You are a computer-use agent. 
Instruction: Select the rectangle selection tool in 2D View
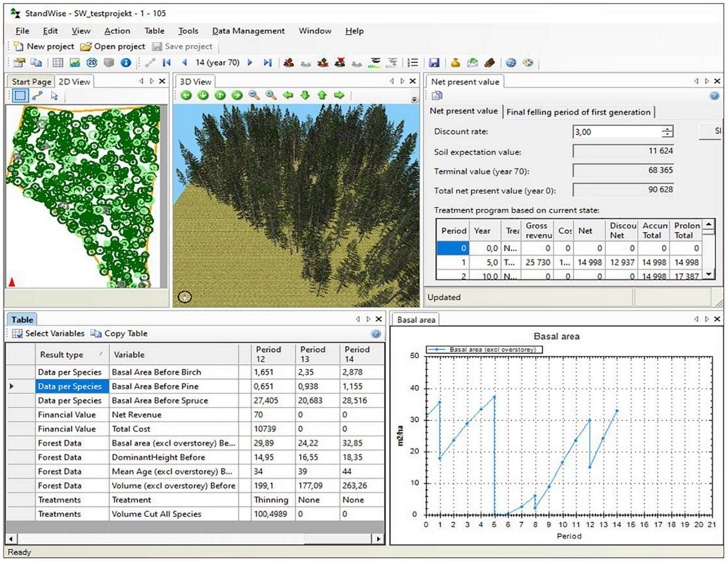pos(19,96)
